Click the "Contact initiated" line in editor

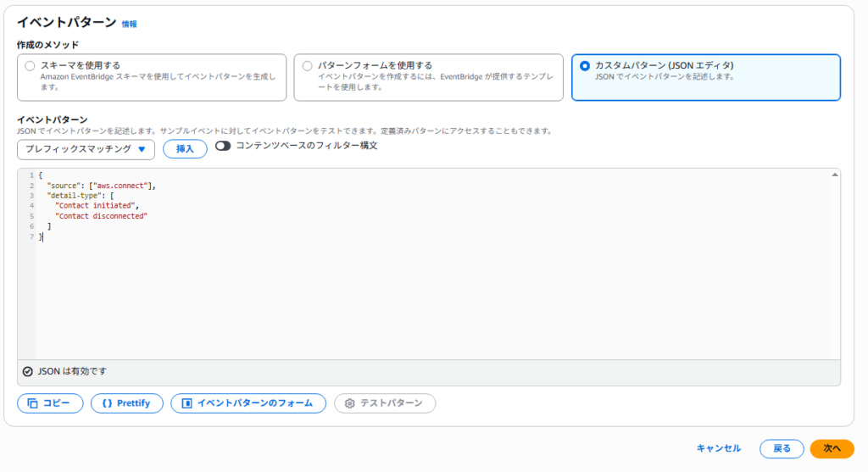click(x=96, y=206)
